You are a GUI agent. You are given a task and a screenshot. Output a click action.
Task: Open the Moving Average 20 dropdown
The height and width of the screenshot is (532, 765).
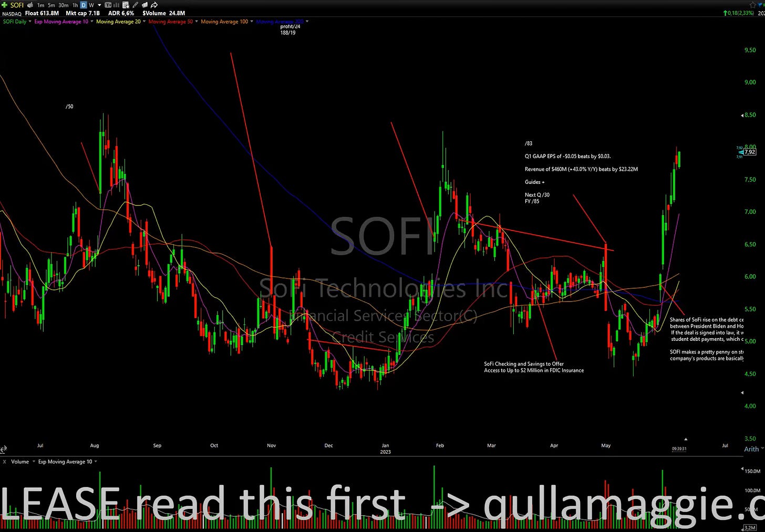pyautogui.click(x=144, y=22)
